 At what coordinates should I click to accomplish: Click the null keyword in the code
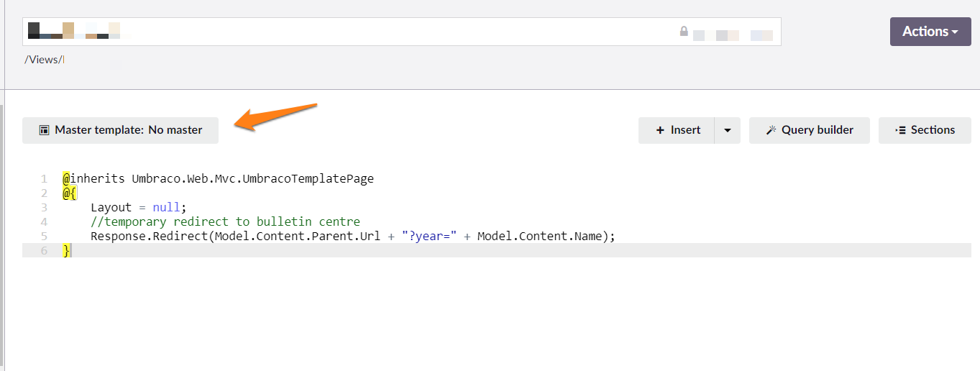click(166, 208)
